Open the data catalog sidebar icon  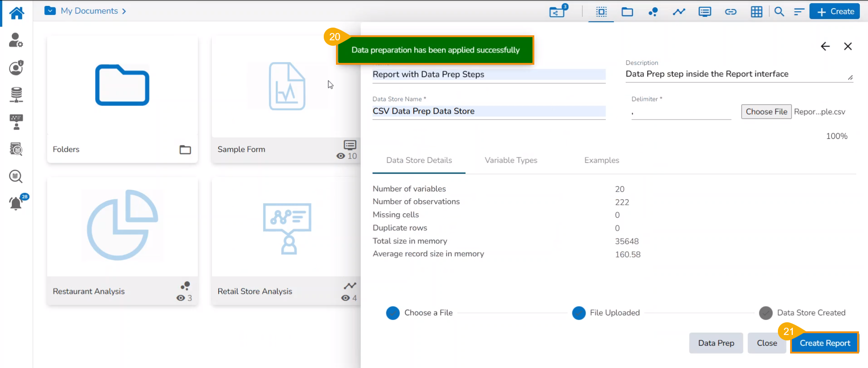tap(16, 149)
